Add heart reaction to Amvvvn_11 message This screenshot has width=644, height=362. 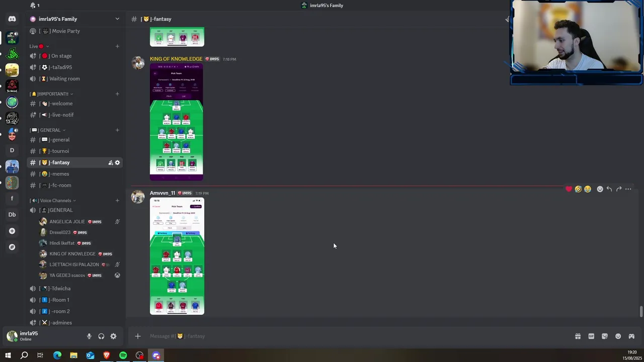click(569, 189)
